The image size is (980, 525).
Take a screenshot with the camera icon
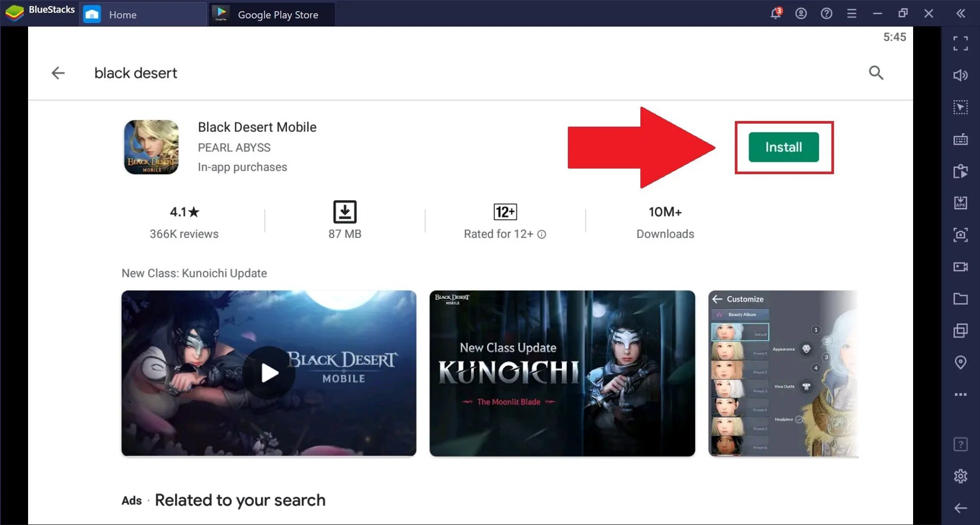click(960, 234)
